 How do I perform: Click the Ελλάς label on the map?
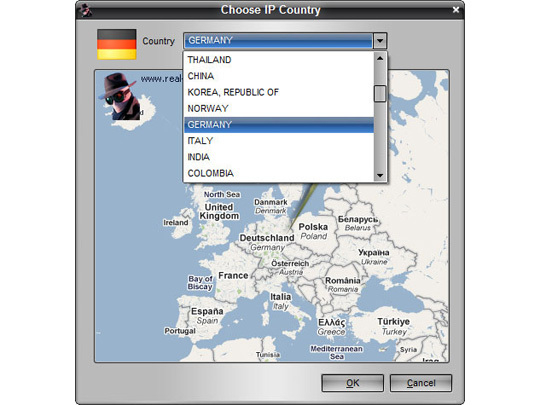tap(331, 323)
